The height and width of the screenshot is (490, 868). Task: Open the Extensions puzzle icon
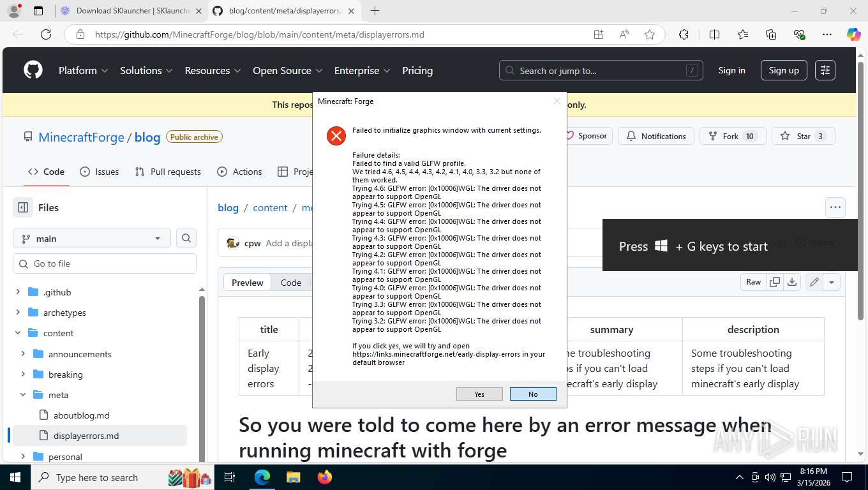(x=684, y=34)
